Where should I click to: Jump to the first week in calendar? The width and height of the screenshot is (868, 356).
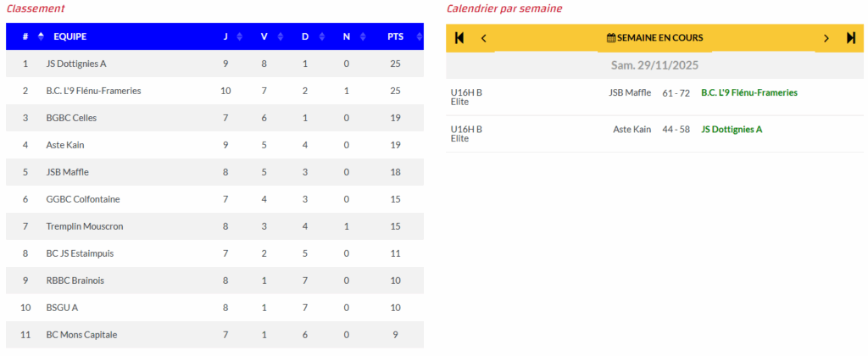coord(459,38)
